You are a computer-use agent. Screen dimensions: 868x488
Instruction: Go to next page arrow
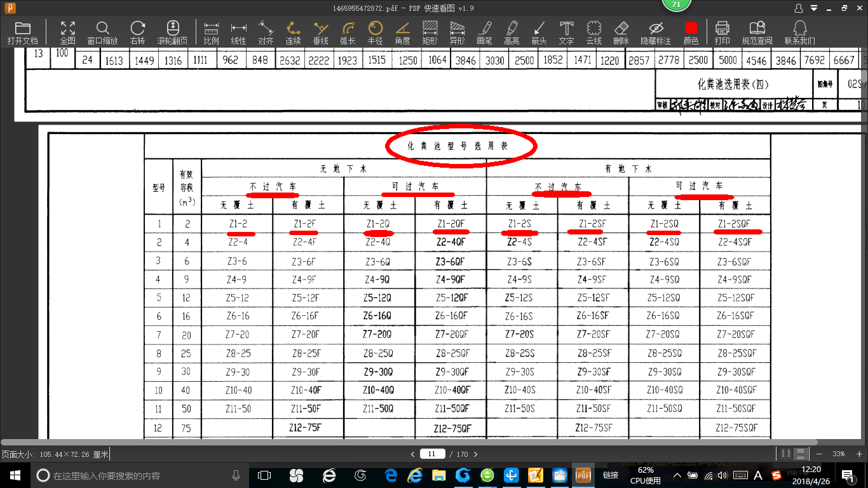point(475,454)
